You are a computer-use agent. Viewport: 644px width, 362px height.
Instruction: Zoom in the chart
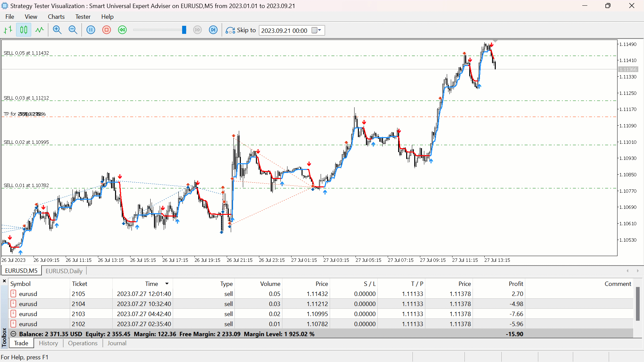click(x=57, y=30)
